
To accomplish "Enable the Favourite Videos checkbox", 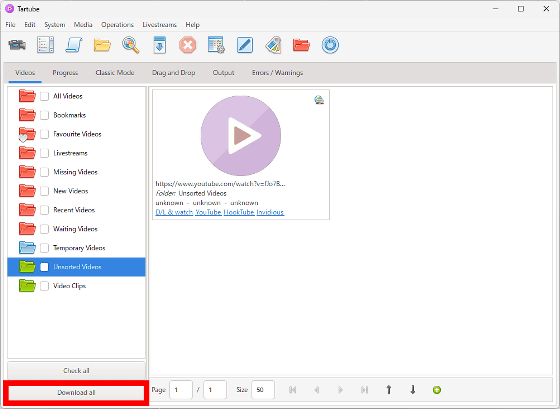I will coord(44,134).
